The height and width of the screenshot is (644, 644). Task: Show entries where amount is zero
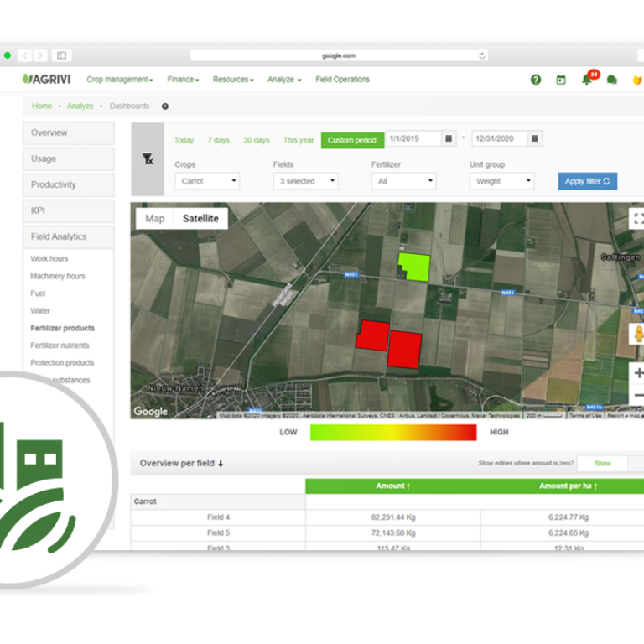603,463
